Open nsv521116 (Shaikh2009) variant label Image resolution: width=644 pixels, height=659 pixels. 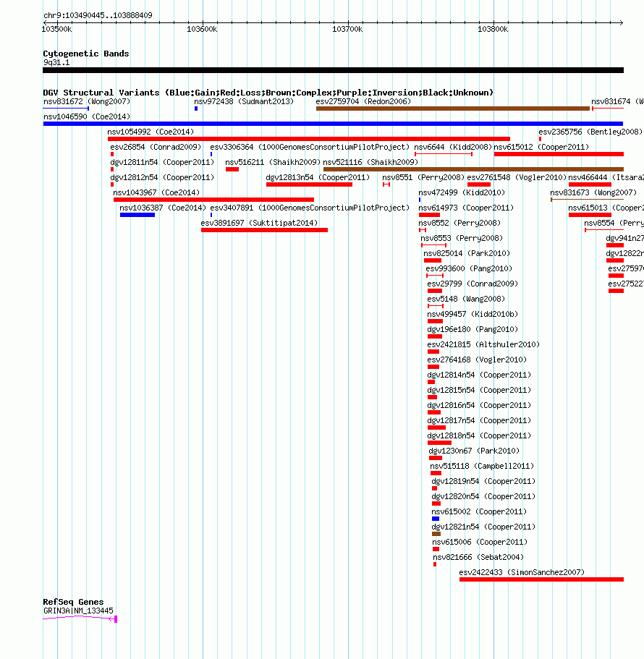pos(370,162)
